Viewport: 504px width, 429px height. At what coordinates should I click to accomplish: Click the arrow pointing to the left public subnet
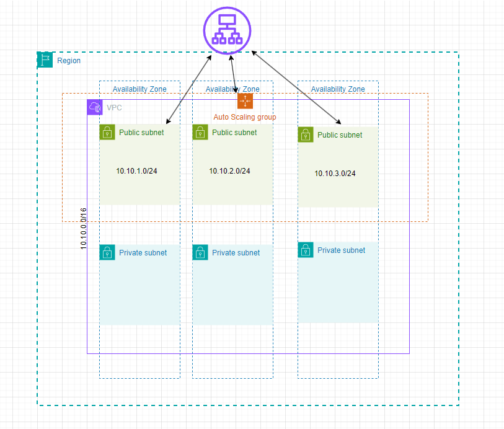(186, 93)
